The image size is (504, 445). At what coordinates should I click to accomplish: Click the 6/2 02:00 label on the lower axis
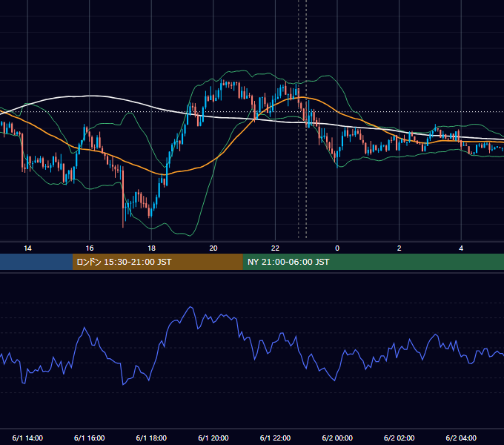click(x=399, y=438)
